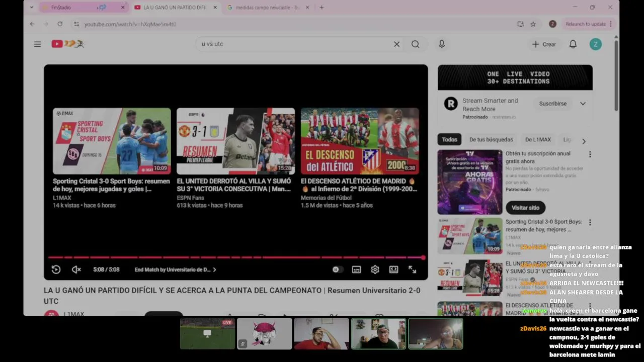Image resolution: width=644 pixels, height=362 pixels.
Task: Turn on subtitles in the player
Action: pyautogui.click(x=356, y=269)
